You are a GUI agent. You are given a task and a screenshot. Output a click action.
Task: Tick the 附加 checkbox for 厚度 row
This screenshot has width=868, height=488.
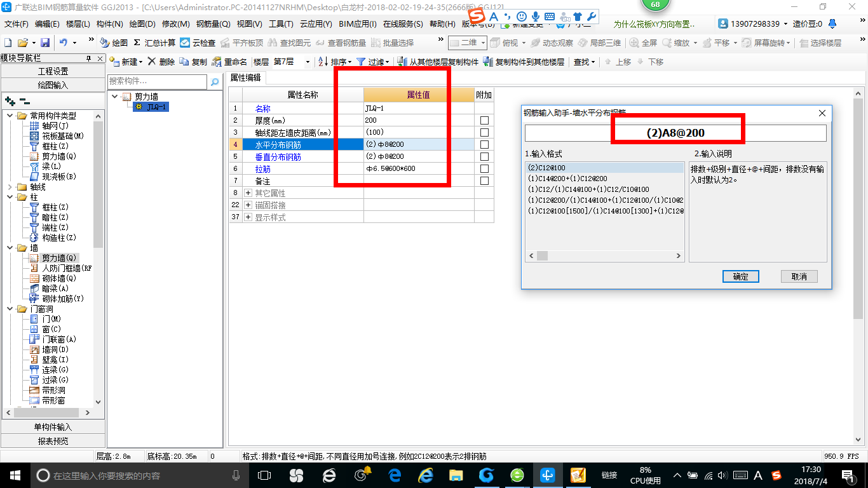click(484, 120)
